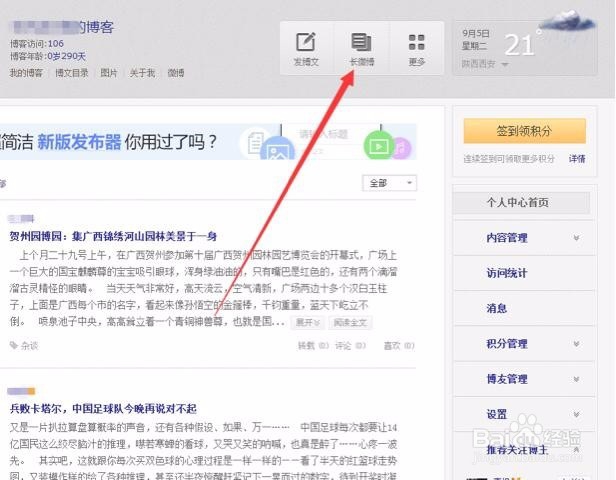
Task: Open 消息 in sidebar
Action: pos(497,308)
